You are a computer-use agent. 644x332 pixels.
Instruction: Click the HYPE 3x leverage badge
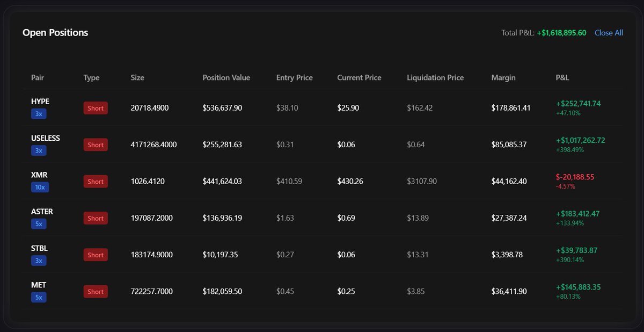pyautogui.click(x=39, y=114)
